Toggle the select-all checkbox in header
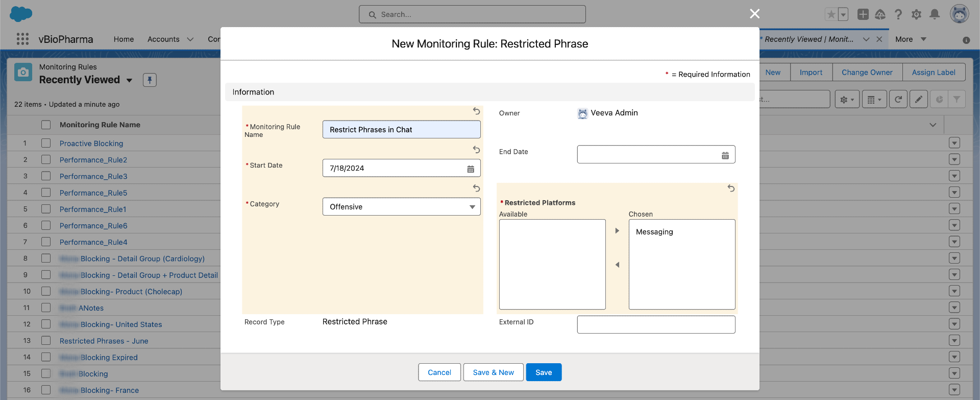 pos(46,125)
